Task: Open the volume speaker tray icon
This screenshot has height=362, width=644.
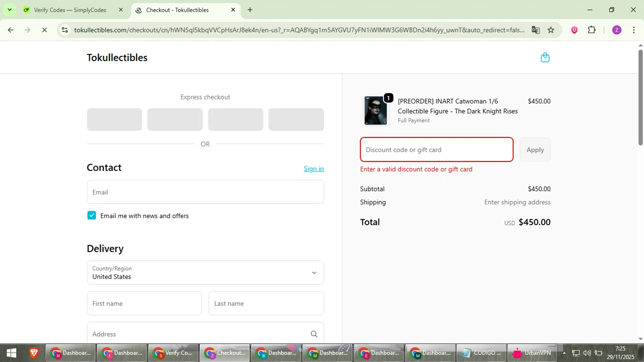Action: (587, 353)
